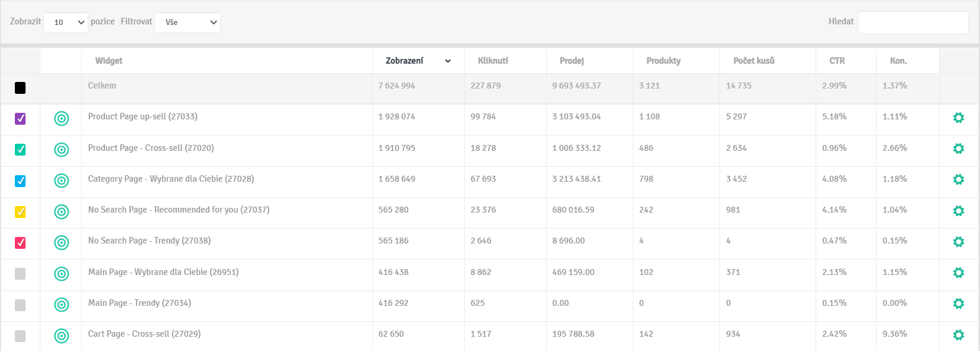980x351 pixels.
Task: Open Zobrazit rows count dropdown showing 10
Action: point(66,23)
